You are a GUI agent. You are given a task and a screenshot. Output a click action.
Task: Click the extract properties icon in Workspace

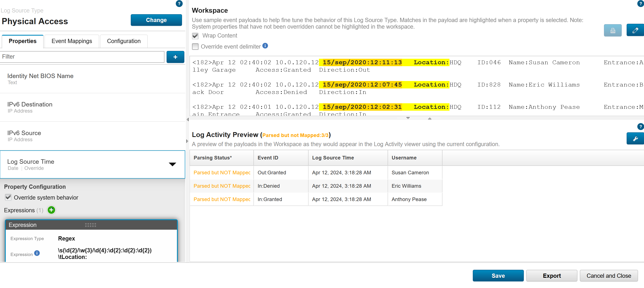tap(612, 30)
